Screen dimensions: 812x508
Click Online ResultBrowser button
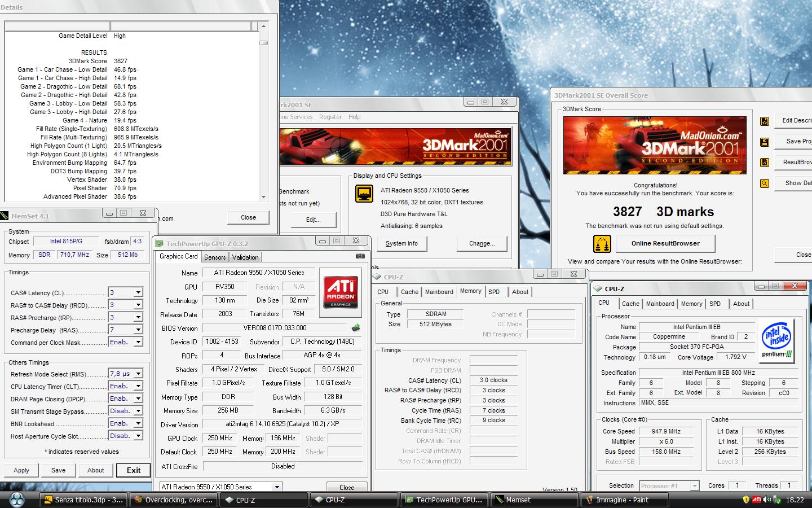click(x=665, y=243)
